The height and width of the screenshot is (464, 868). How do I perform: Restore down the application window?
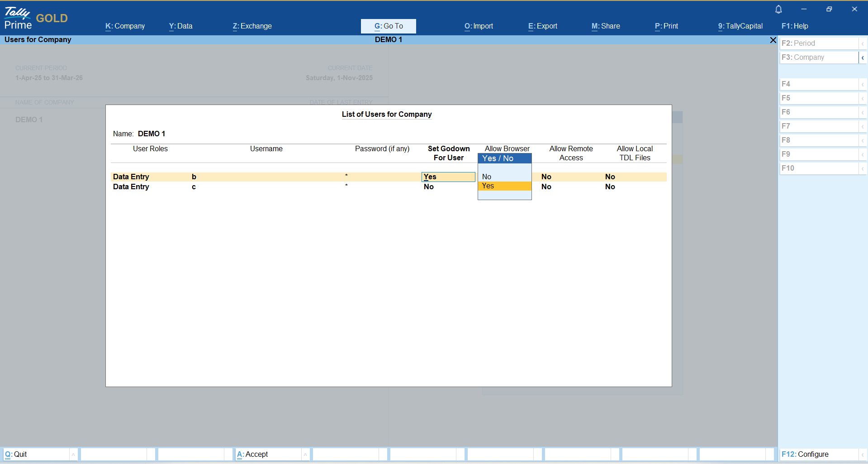click(829, 9)
